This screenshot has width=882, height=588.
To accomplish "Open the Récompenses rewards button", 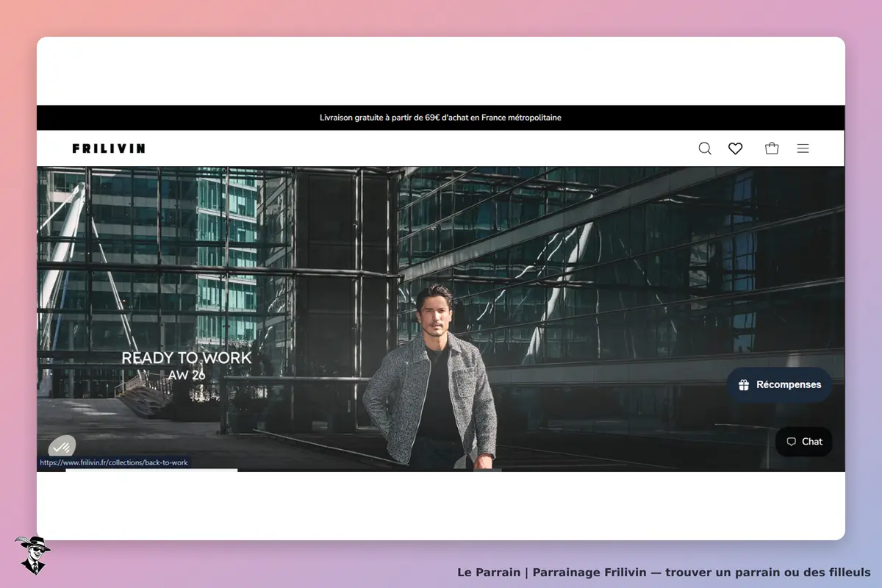I will 779,384.
